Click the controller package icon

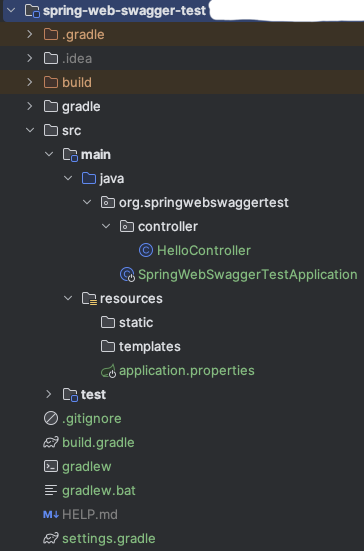tap(127, 226)
